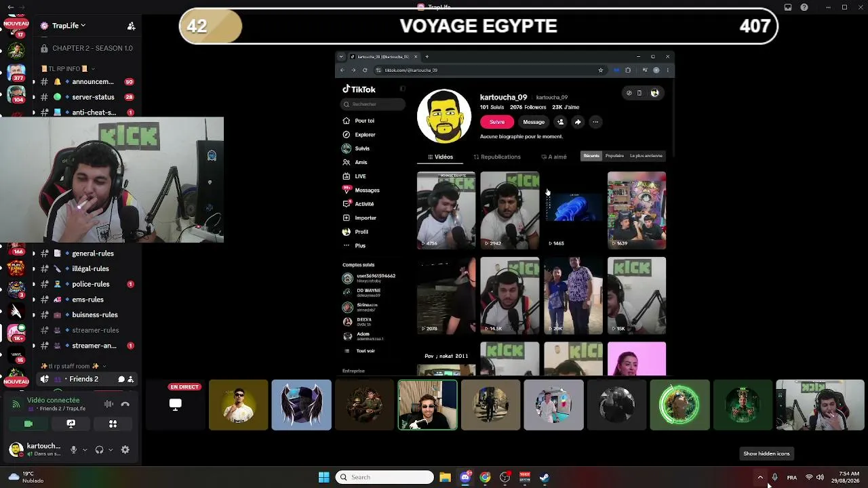Click the Message button on TikTok profile

pyautogui.click(x=534, y=122)
